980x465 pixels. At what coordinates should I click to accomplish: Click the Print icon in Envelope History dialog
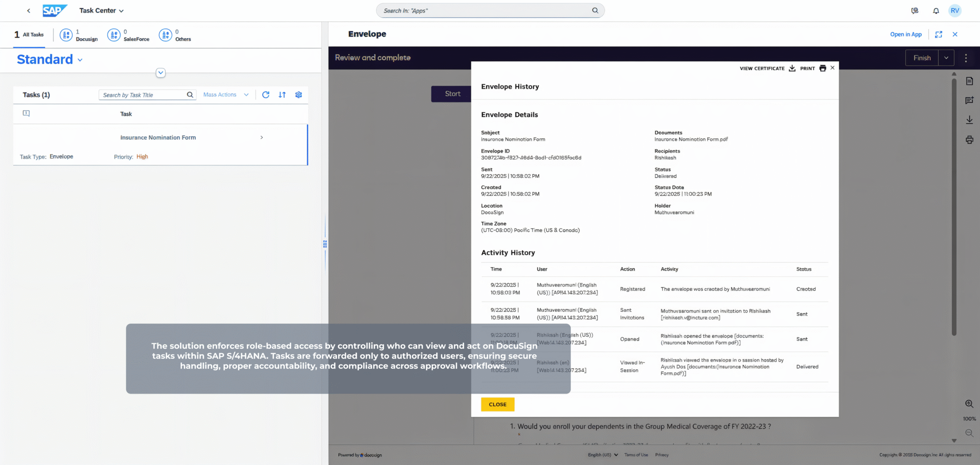click(823, 68)
